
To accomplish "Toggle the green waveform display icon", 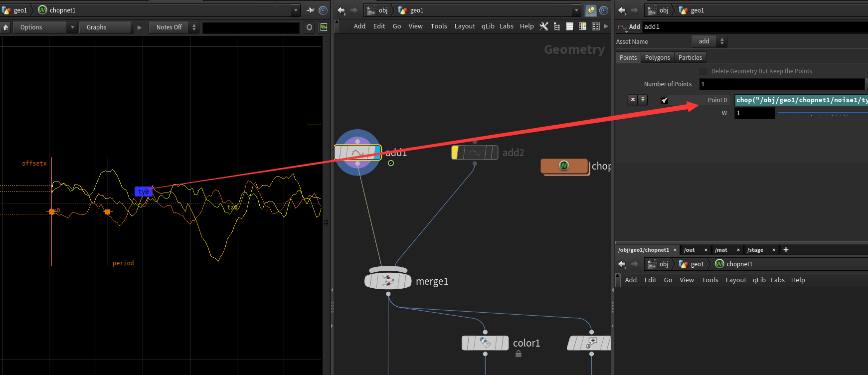I will 324,27.
